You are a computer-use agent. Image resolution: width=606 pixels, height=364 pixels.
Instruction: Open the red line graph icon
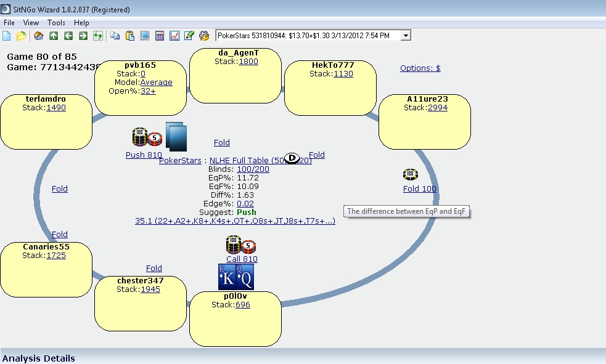pos(174,36)
